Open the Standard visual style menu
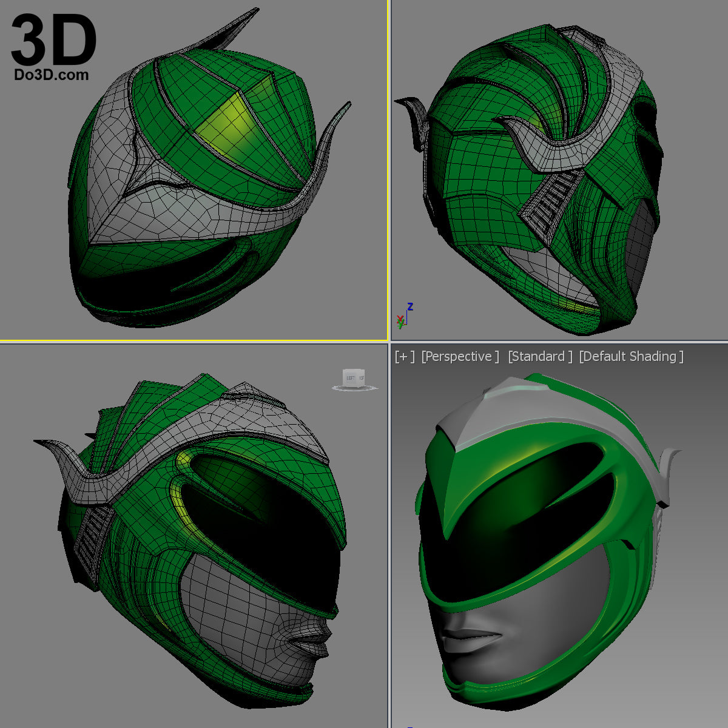 pos(540,357)
